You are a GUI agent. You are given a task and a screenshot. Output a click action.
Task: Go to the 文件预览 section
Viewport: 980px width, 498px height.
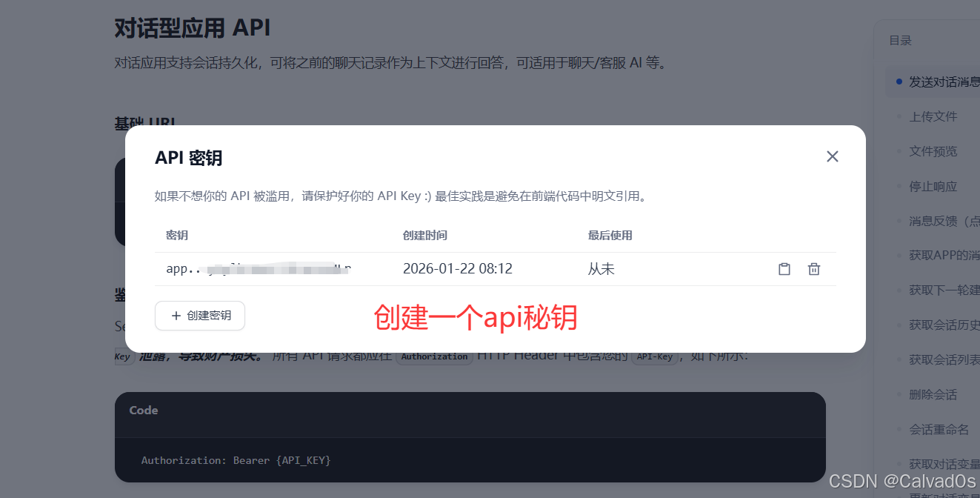click(933, 151)
